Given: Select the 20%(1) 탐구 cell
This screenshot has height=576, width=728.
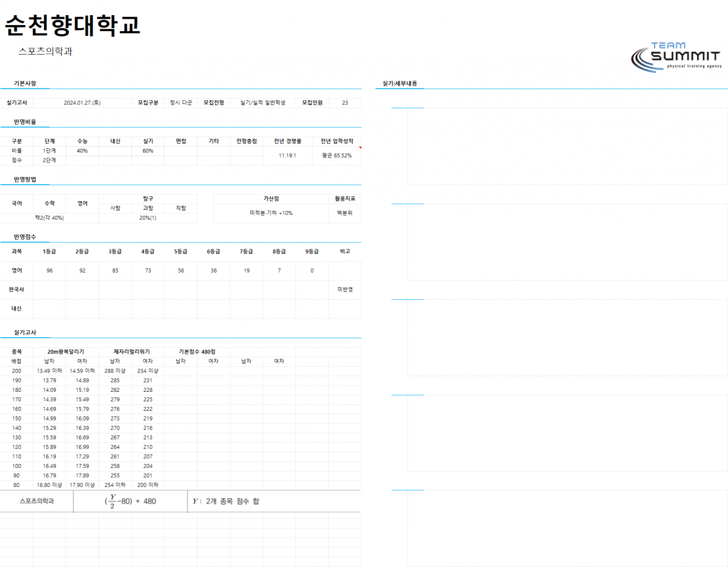Looking at the screenshot, I should (148, 218).
